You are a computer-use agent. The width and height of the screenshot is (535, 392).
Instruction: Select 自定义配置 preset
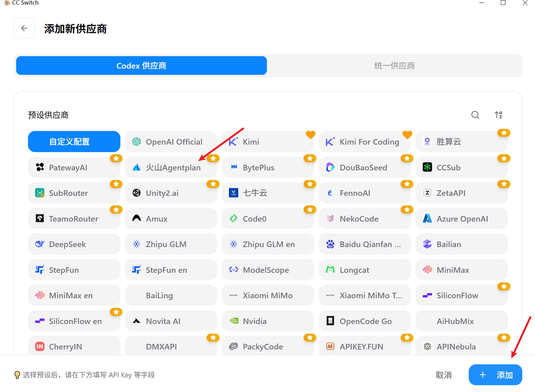click(74, 142)
